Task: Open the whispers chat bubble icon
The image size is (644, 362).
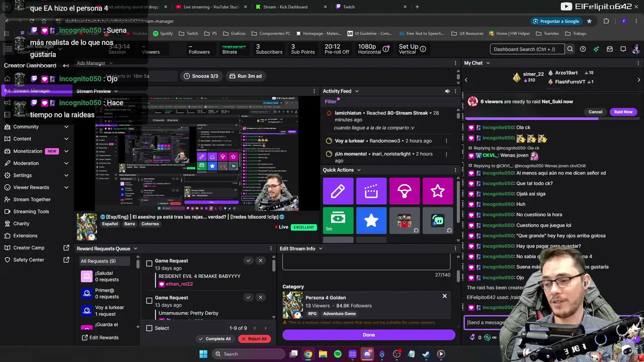Action: tap(623, 49)
